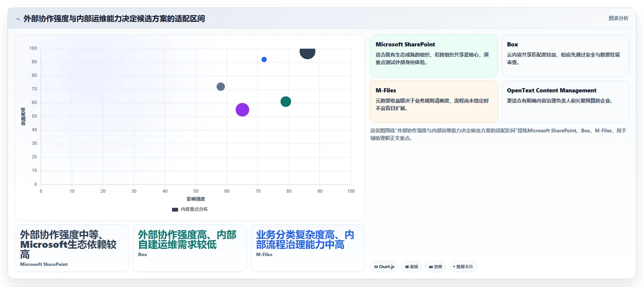The image size is (644, 287).
Task: Click the 外部协作强度中等 SharePoint summary card
Action: coord(72,248)
